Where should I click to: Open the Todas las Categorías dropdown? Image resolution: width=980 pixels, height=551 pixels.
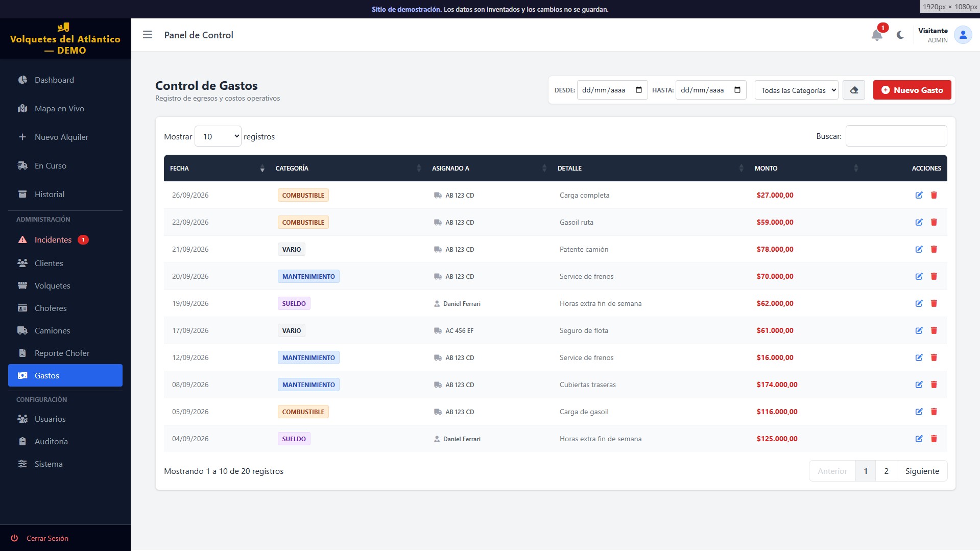click(x=796, y=90)
